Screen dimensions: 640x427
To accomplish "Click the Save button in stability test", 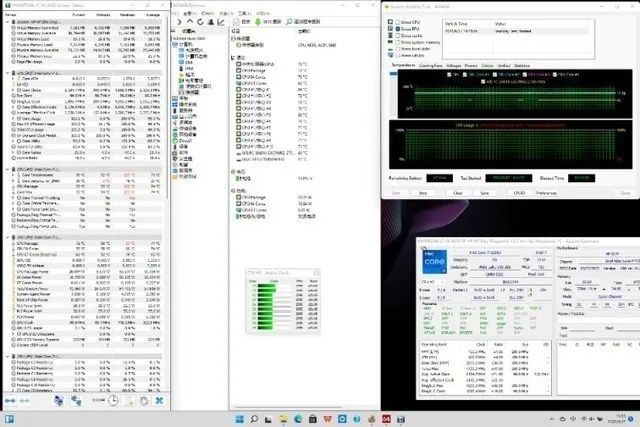I will (x=484, y=193).
